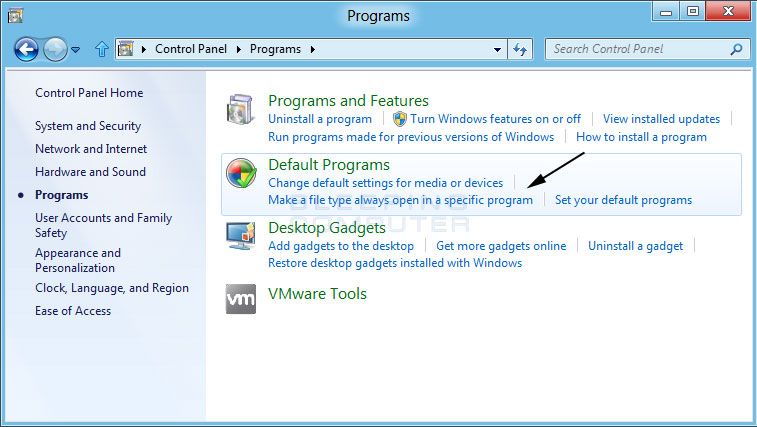Click Get more gadgets online

coord(501,246)
